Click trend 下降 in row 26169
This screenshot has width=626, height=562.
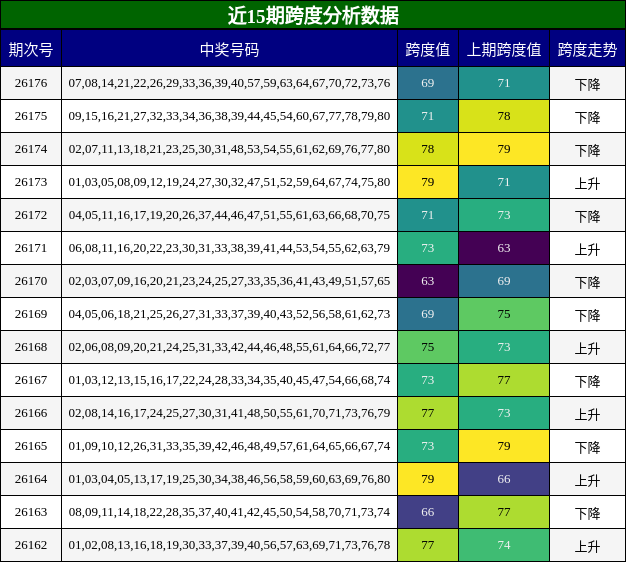click(x=587, y=315)
